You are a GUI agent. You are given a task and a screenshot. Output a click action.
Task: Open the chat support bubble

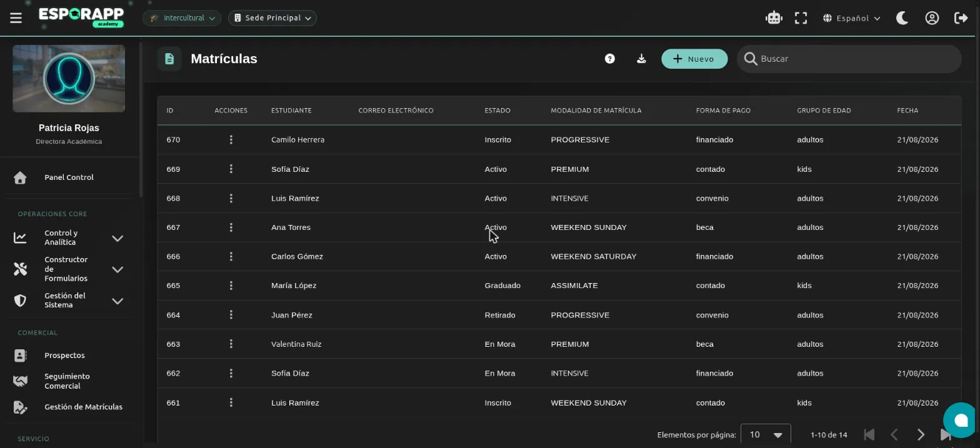coord(961,420)
